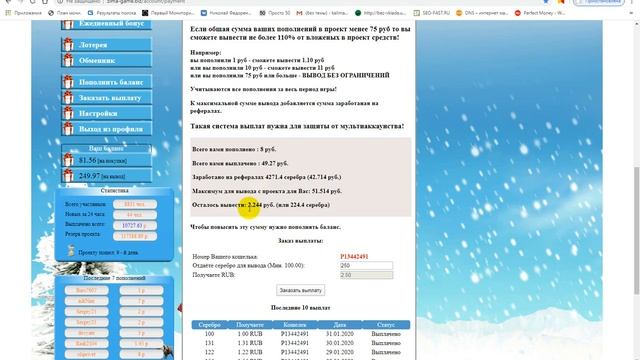Screen dimensions: 640x360
Task: Click the Ваш баланс heading
Action: (x=106, y=148)
